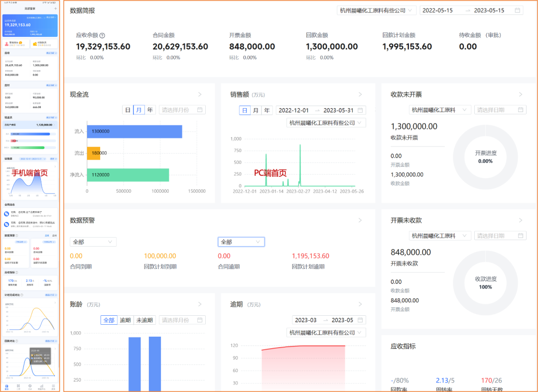Viewport: 538px width, 392px height.
Task: Tap the grid-icon tab in mobile bottom bar
Action: 18,387
